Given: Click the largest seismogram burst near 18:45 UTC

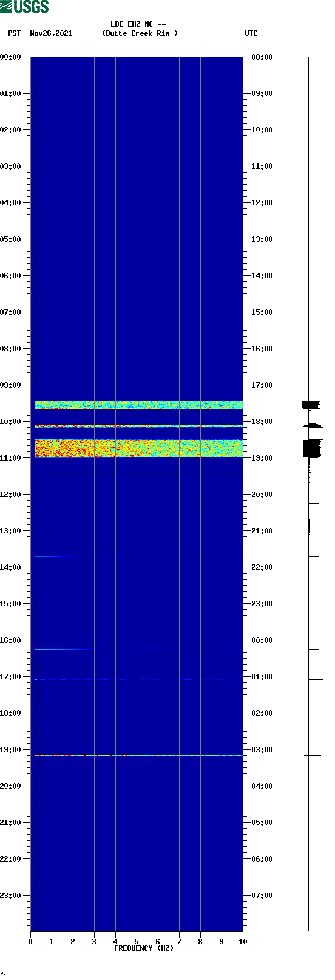Looking at the screenshot, I should click(312, 448).
